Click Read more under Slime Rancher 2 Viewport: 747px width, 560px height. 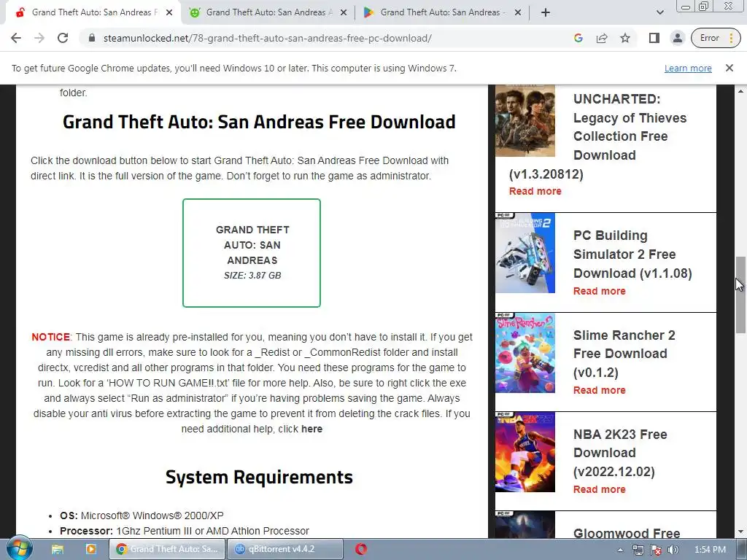coord(600,390)
